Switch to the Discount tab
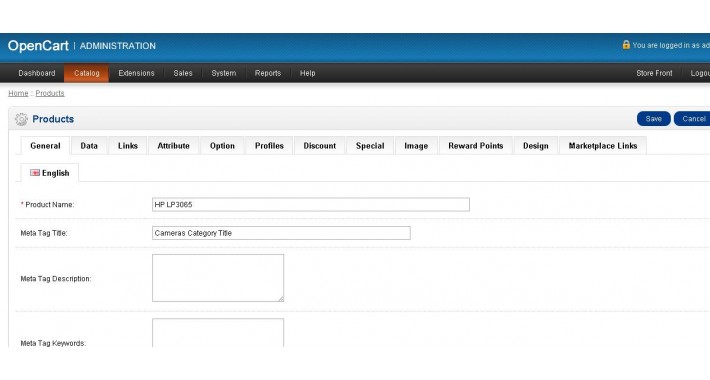 tap(320, 146)
